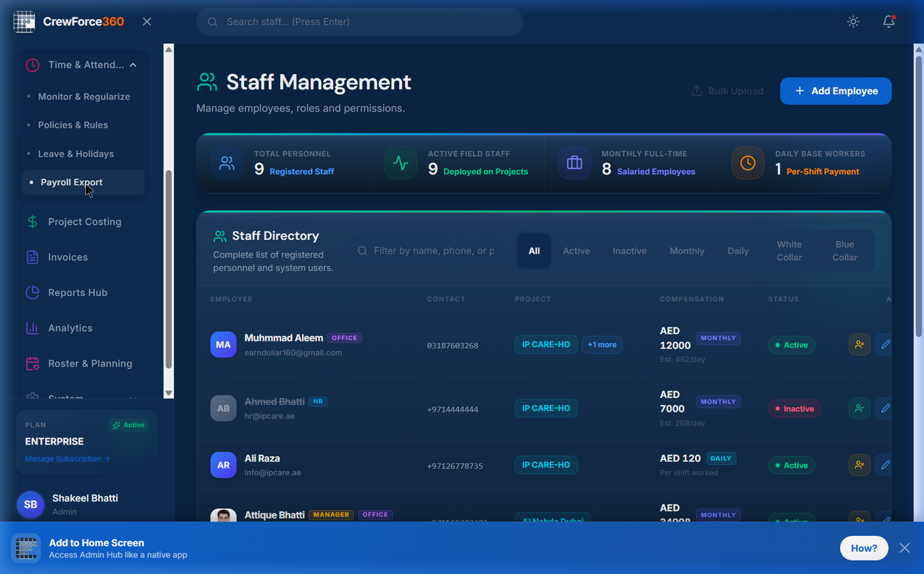Click the Staff Management heading icon
Viewport: 924px width, 574px height.
click(x=207, y=82)
